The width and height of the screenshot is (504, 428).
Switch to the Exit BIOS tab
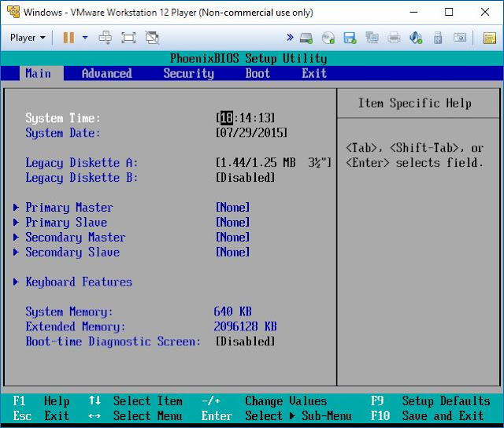(x=314, y=73)
